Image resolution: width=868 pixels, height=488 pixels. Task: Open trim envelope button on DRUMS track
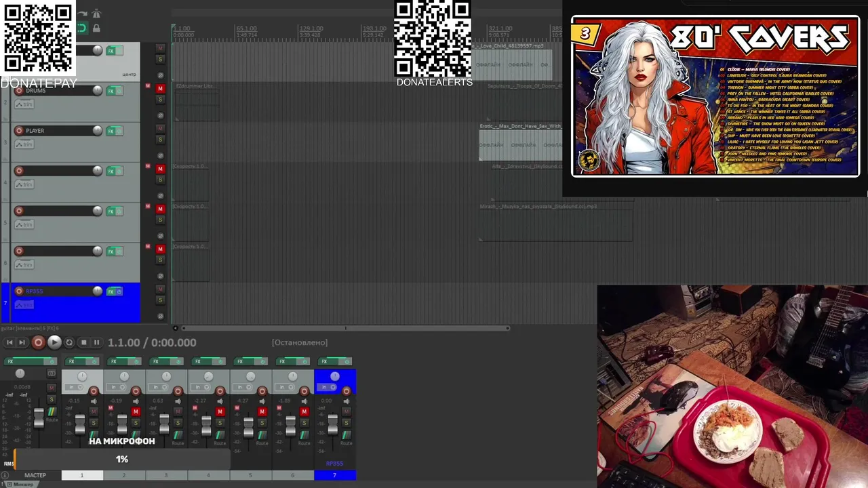[24, 104]
